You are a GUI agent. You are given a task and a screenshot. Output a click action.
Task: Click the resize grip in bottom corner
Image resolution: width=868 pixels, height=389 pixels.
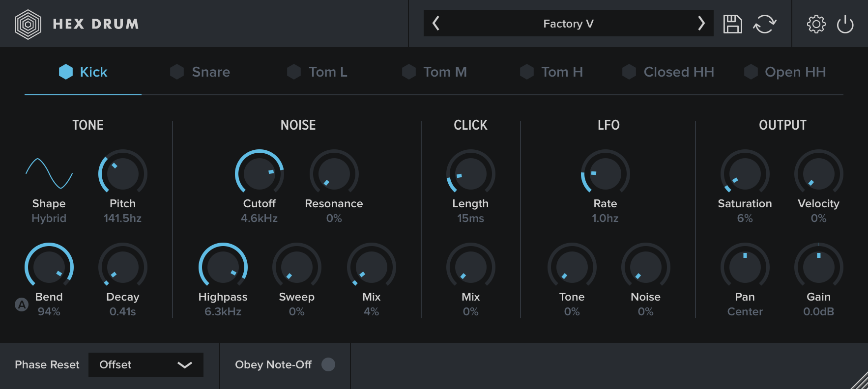(x=859, y=381)
